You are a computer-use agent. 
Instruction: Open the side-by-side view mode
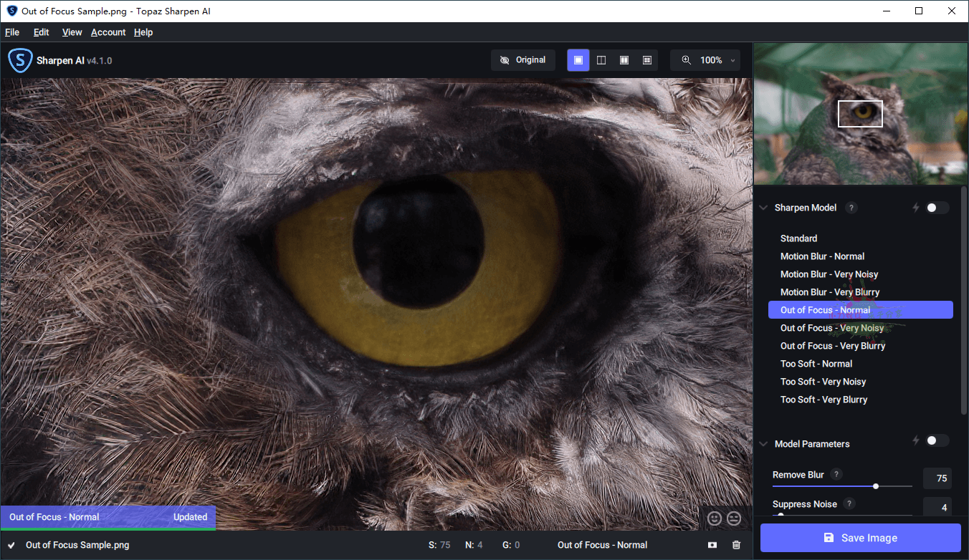click(x=624, y=60)
